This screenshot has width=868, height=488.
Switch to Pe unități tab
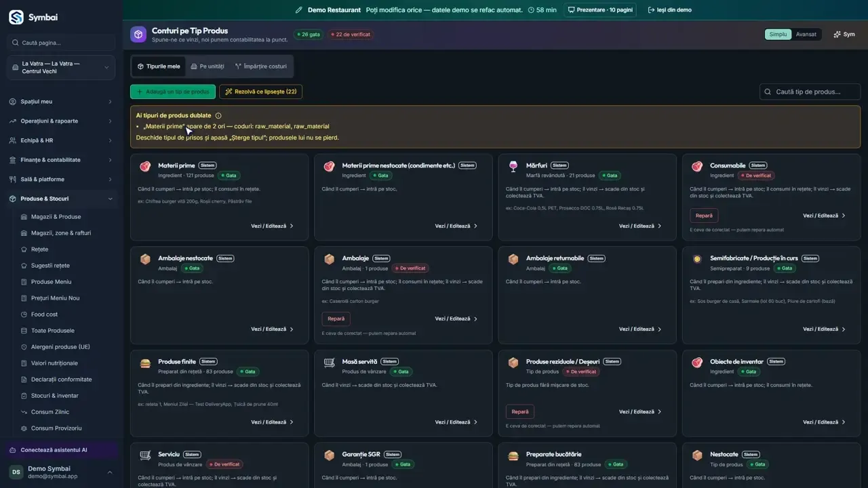point(208,66)
